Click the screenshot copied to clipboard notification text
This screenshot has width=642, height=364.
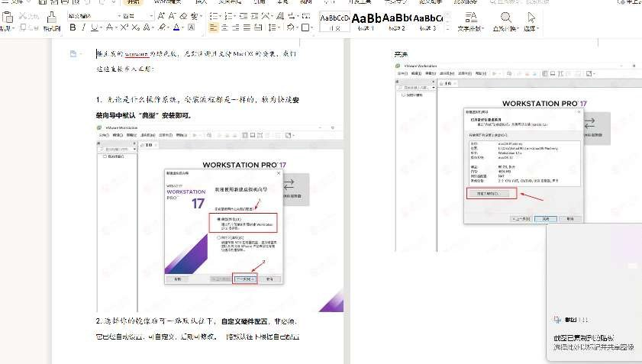583,338
